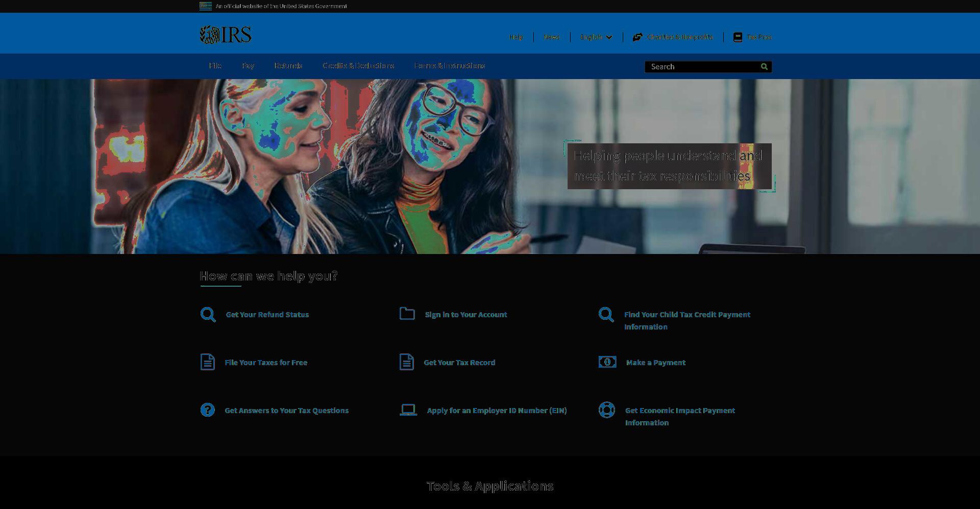Open Apply for an Employer ID Number (EIN)

click(x=497, y=411)
